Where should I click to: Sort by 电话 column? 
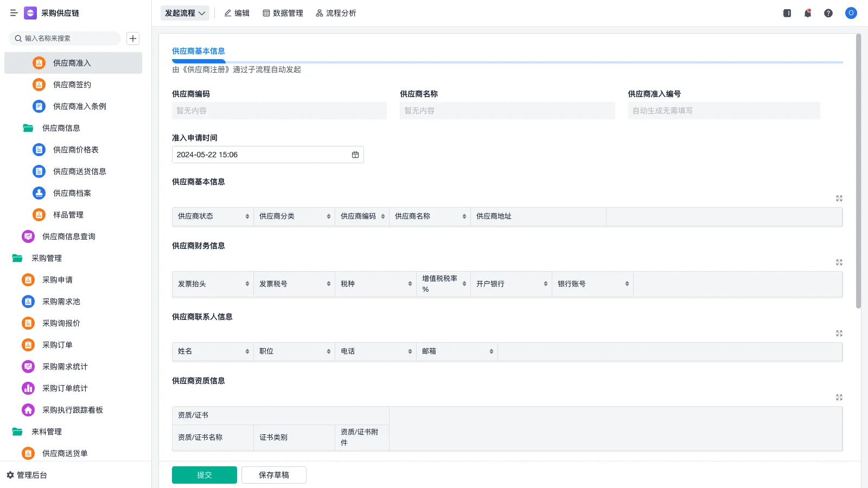(410, 351)
